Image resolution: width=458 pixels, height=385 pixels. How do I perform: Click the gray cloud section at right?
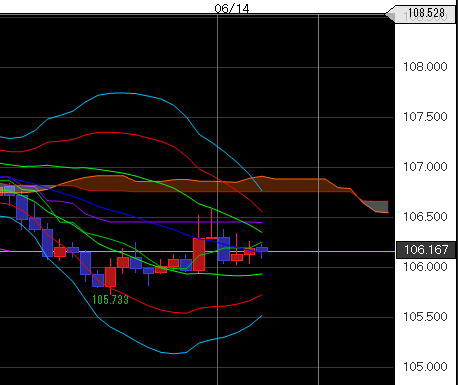click(x=376, y=206)
